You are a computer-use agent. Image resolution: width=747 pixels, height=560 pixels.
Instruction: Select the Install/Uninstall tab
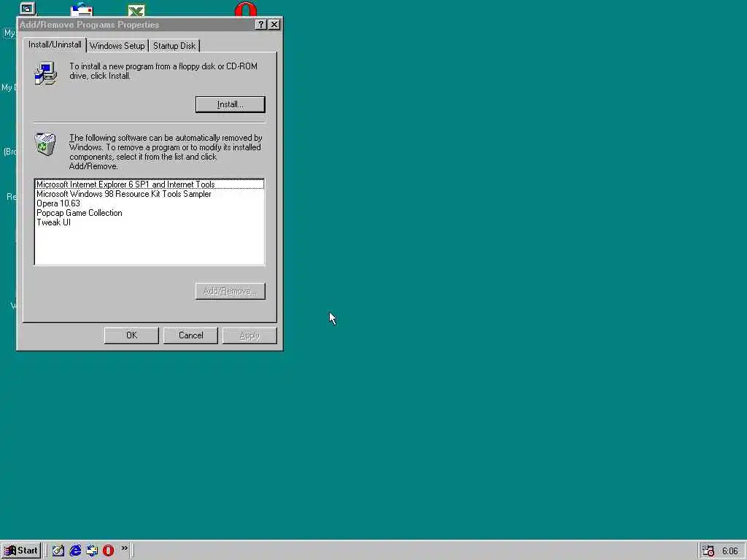[55, 44]
